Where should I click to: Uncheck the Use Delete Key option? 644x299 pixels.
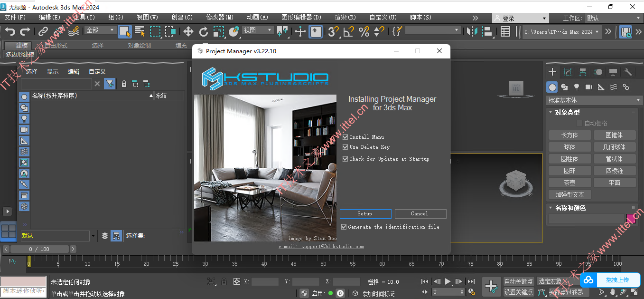point(345,147)
